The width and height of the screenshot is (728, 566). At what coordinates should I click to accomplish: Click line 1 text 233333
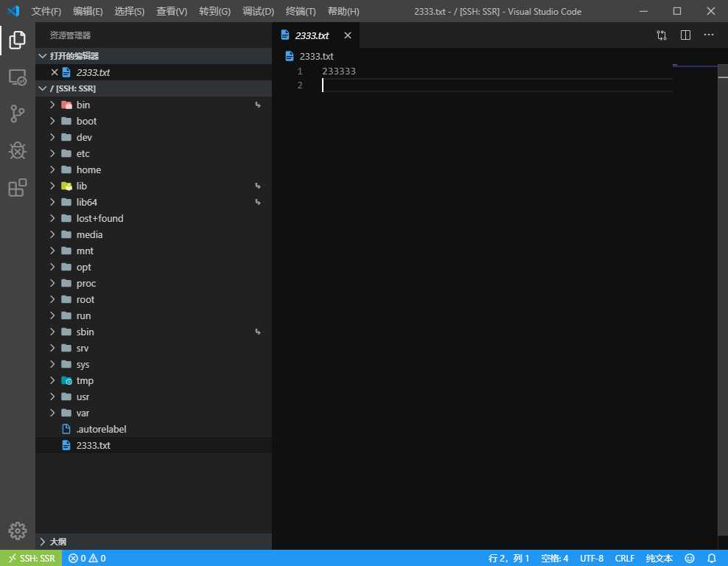(339, 71)
